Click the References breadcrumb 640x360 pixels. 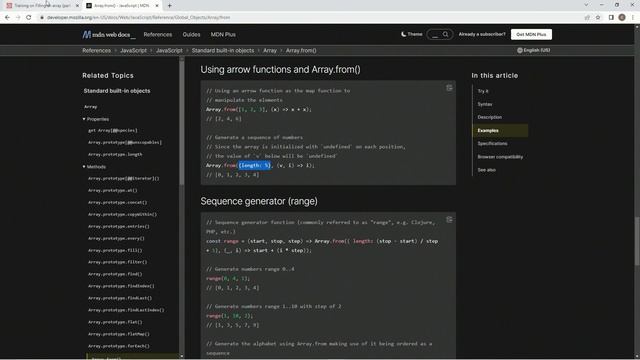tap(96, 51)
